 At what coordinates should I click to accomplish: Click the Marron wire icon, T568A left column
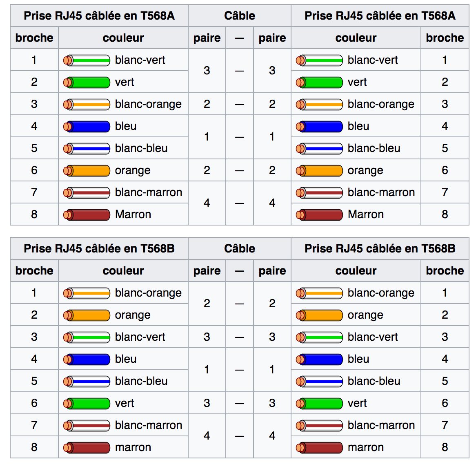click(x=87, y=215)
